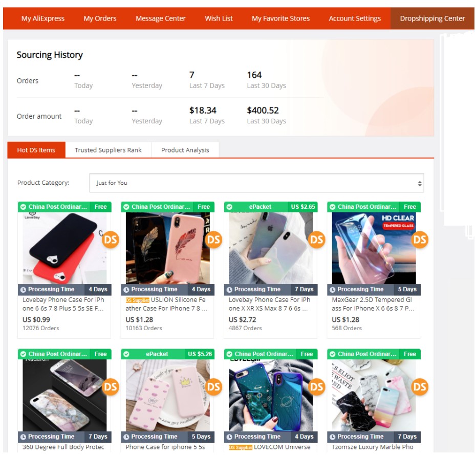Click the blue planet LOVECOM case image
Image resolution: width=476 pixels, height=455 pixels.
click(x=270, y=395)
